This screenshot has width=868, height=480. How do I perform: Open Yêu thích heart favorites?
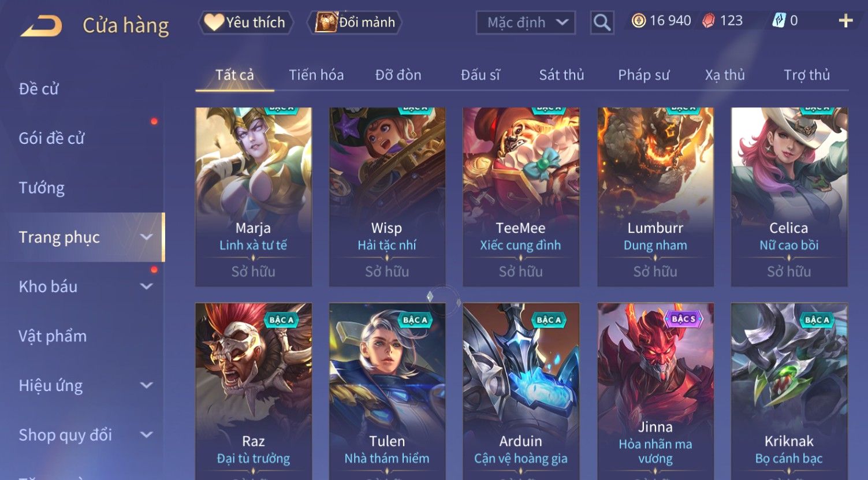tap(246, 23)
